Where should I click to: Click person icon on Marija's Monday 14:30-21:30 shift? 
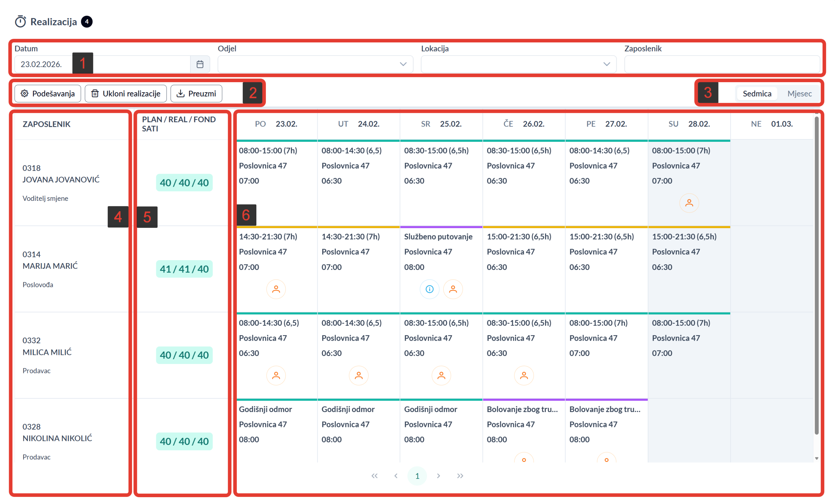tap(276, 289)
